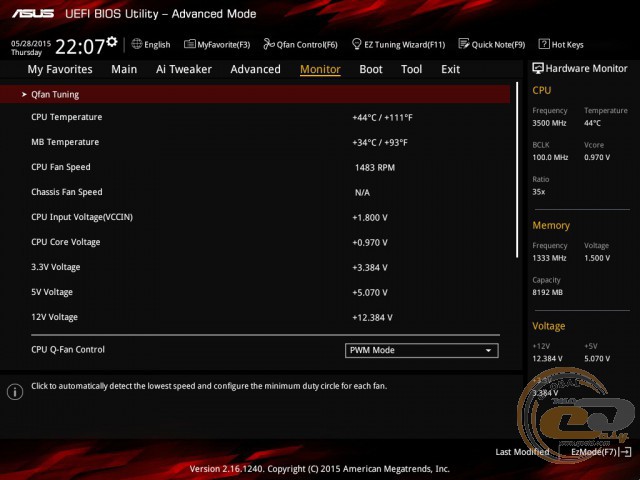Click the EZ Tuning Wizard bulb icon
This screenshot has height=480, width=640.
point(356,44)
